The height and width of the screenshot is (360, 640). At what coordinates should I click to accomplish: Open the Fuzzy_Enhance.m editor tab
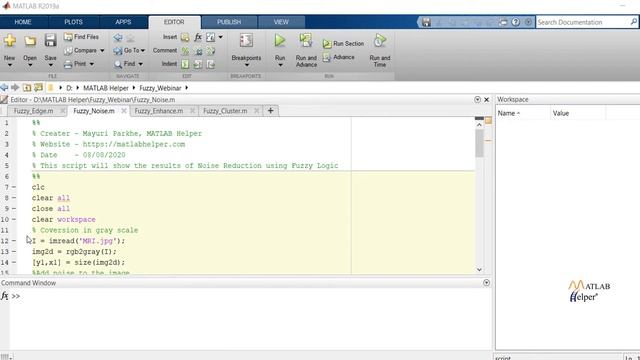click(x=159, y=111)
